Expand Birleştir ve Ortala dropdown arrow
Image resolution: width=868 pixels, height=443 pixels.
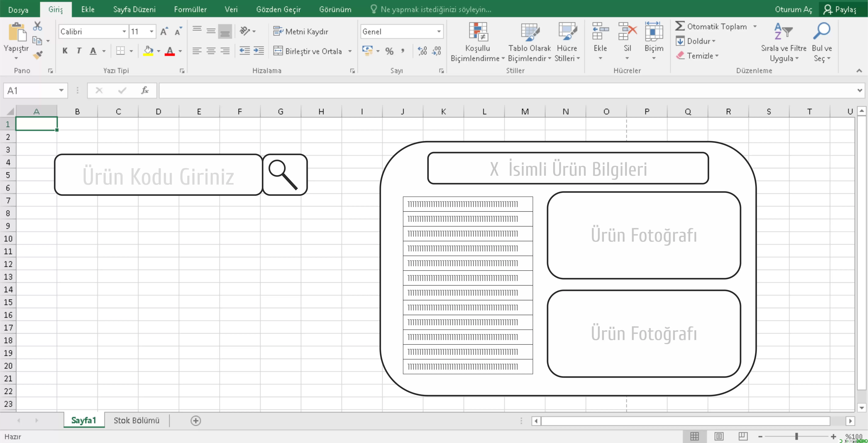click(x=350, y=51)
